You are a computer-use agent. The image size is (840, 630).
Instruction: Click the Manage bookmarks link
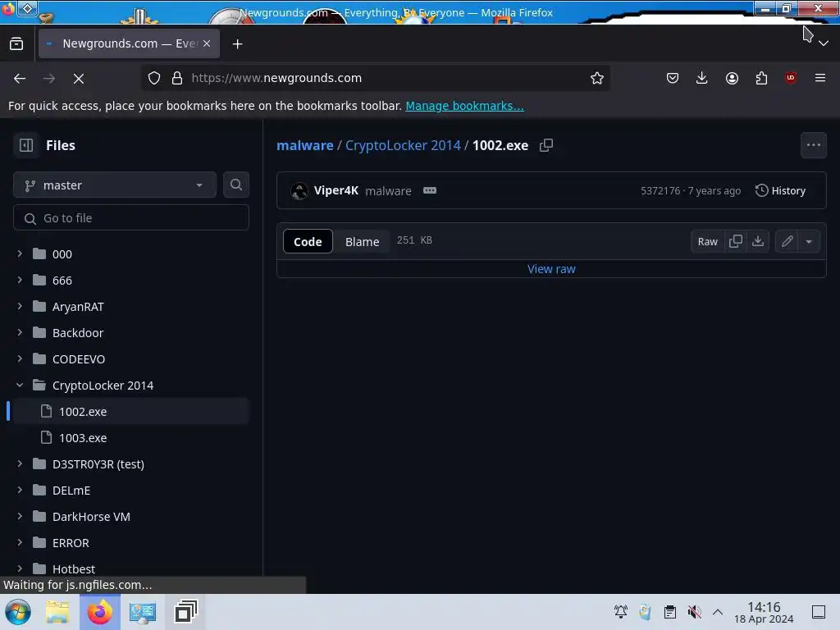tap(464, 106)
